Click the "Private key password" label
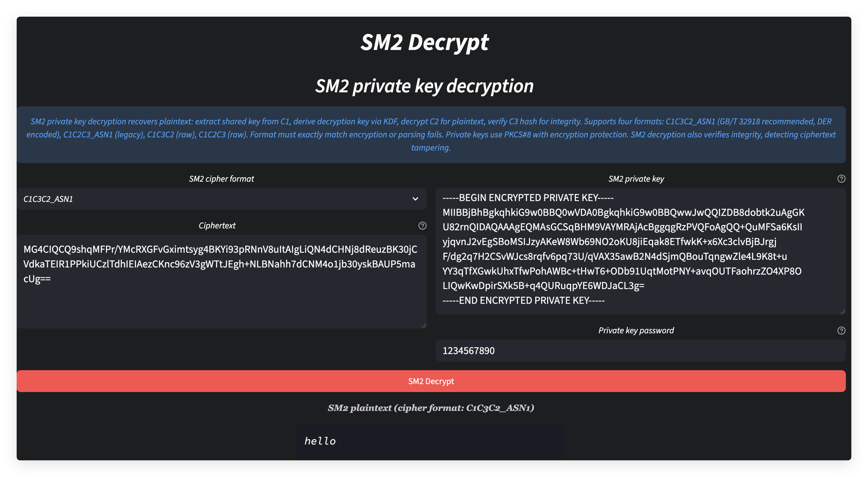 point(636,330)
